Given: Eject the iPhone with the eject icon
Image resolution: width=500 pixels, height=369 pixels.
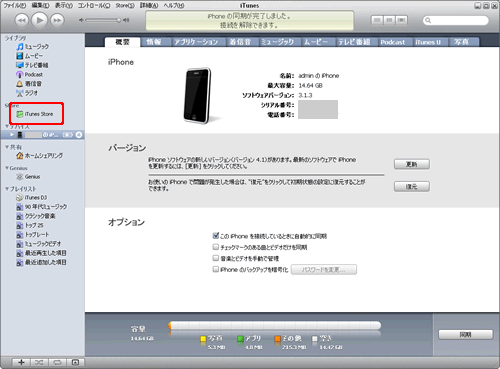Looking at the screenshot, I should (79, 135).
